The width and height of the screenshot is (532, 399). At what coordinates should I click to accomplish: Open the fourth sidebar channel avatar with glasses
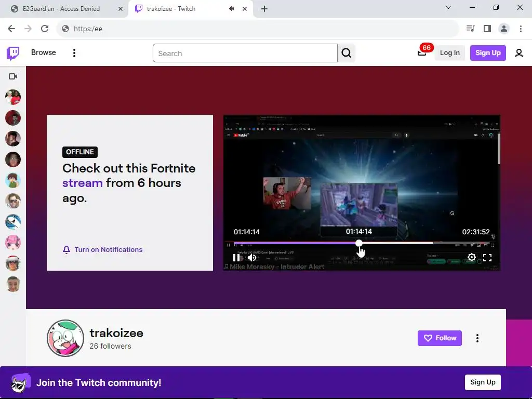(x=13, y=159)
